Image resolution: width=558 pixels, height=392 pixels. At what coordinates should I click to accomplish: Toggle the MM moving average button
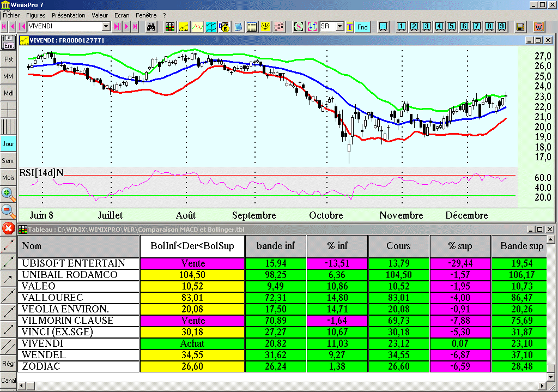click(x=8, y=76)
